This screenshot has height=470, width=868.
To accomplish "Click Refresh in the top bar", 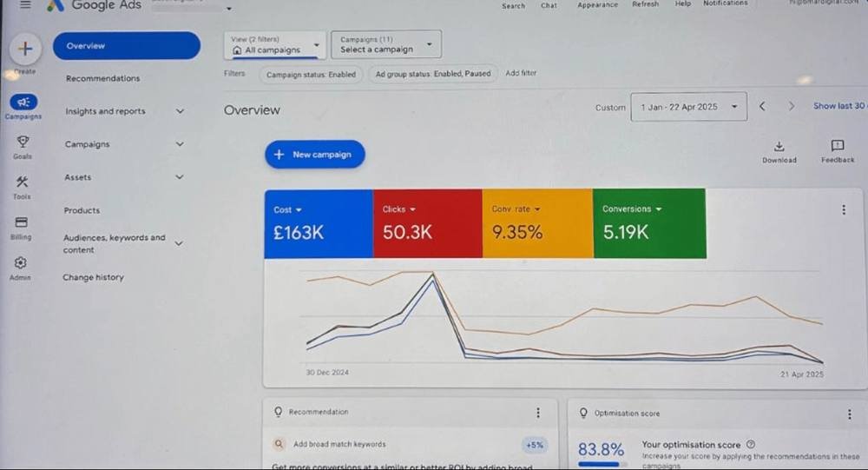I will [x=646, y=3].
